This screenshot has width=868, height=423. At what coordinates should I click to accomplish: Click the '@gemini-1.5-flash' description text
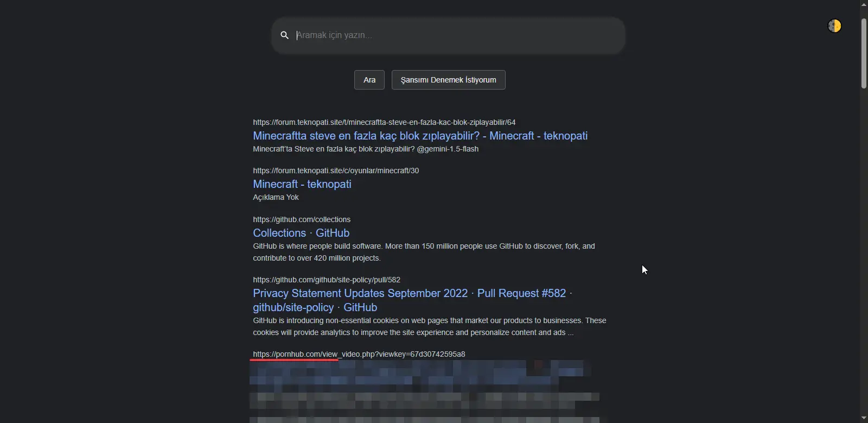click(x=448, y=149)
